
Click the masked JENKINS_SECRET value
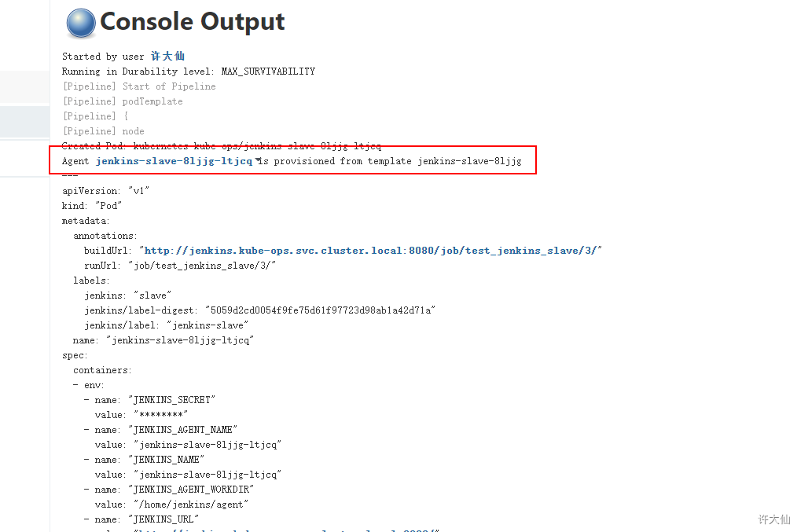coord(161,415)
